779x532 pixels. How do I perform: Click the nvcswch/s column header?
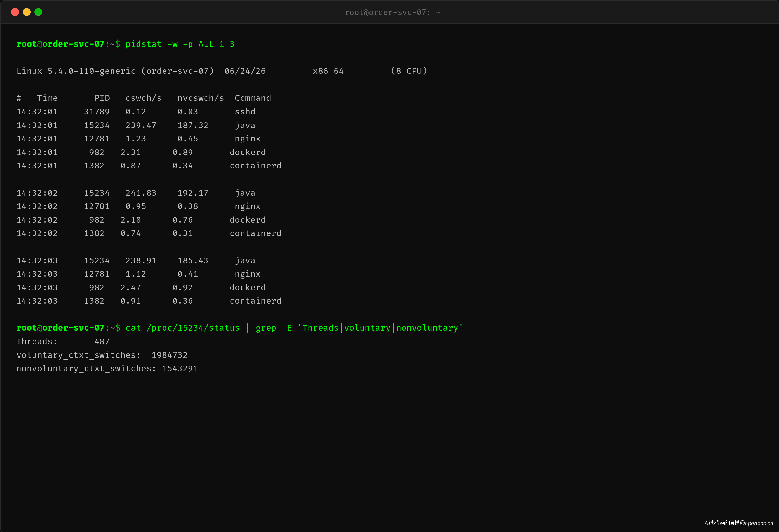[x=201, y=98]
